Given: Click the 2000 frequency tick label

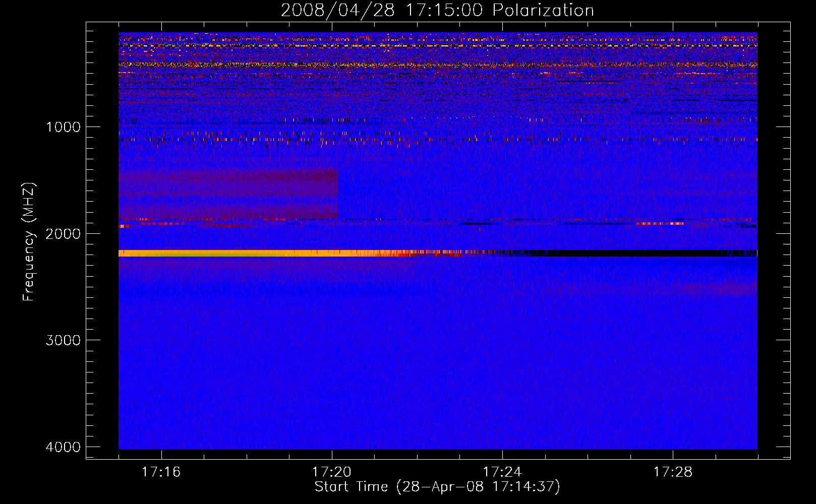Looking at the screenshot, I should [63, 233].
